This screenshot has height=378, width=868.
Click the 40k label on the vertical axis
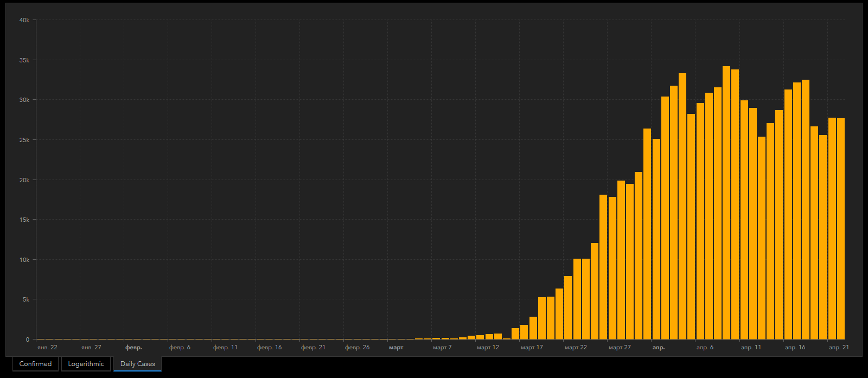pyautogui.click(x=24, y=20)
